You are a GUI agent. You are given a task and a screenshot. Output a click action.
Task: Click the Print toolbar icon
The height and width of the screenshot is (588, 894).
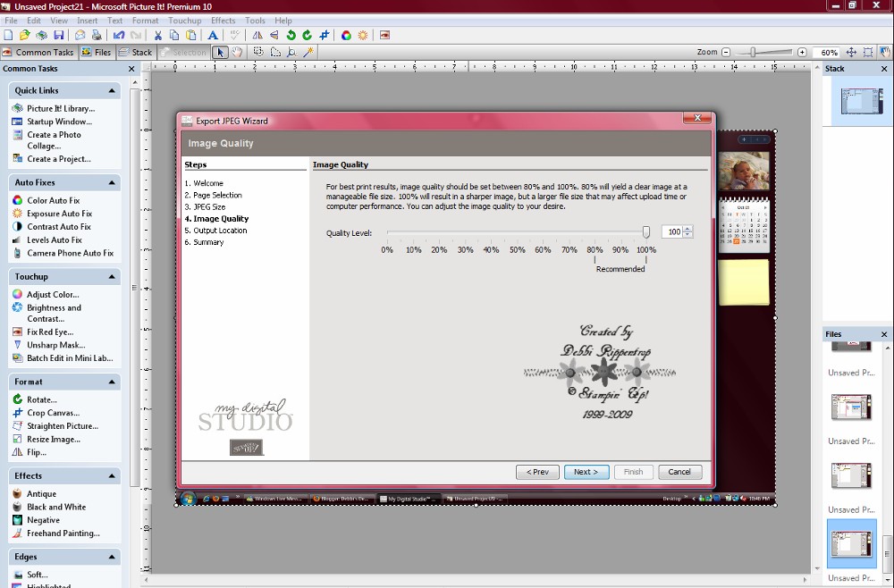click(x=97, y=36)
